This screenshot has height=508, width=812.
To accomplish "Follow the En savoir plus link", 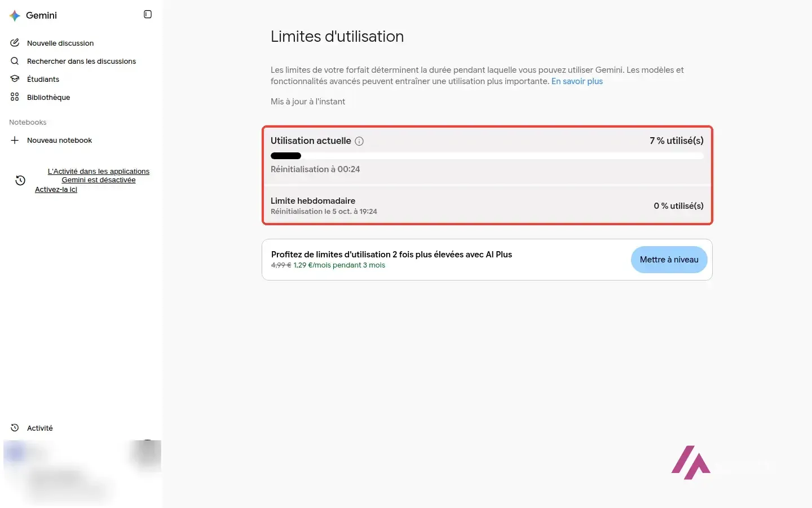I will pyautogui.click(x=577, y=81).
